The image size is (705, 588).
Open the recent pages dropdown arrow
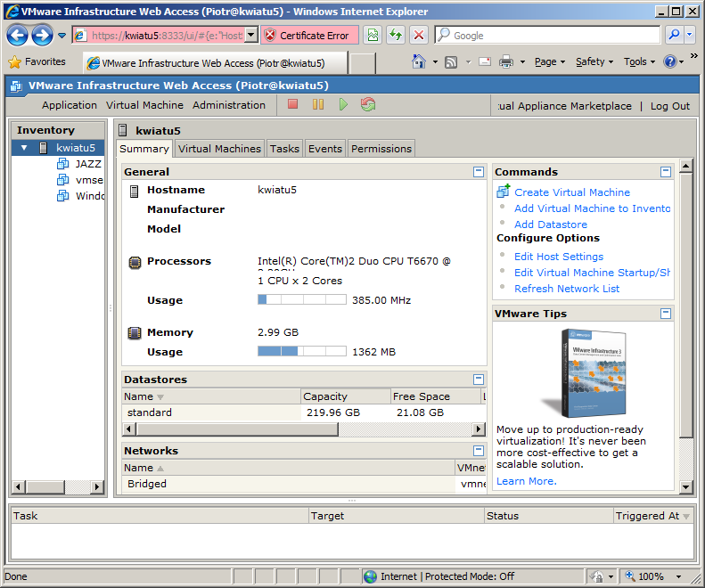pyautogui.click(x=62, y=35)
